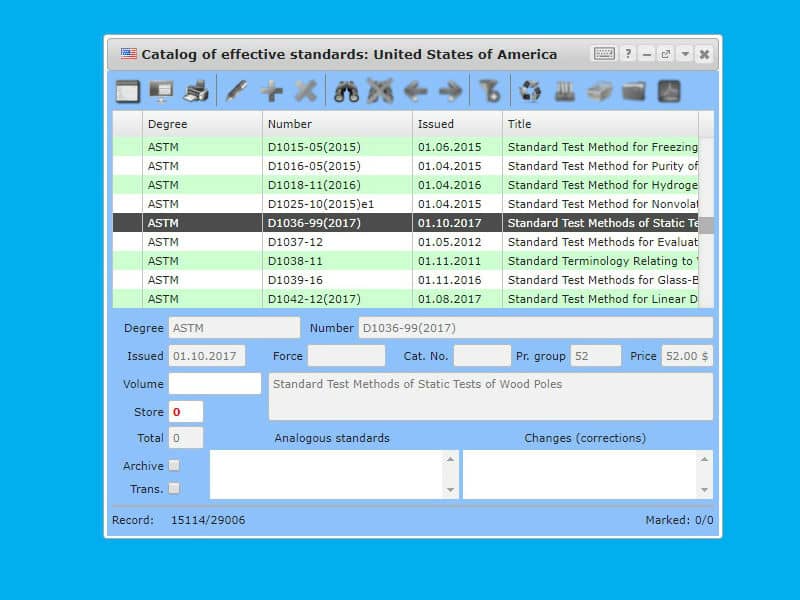Click inside the Analogous standards list box
Screen dimensions: 800x600
tap(334, 474)
